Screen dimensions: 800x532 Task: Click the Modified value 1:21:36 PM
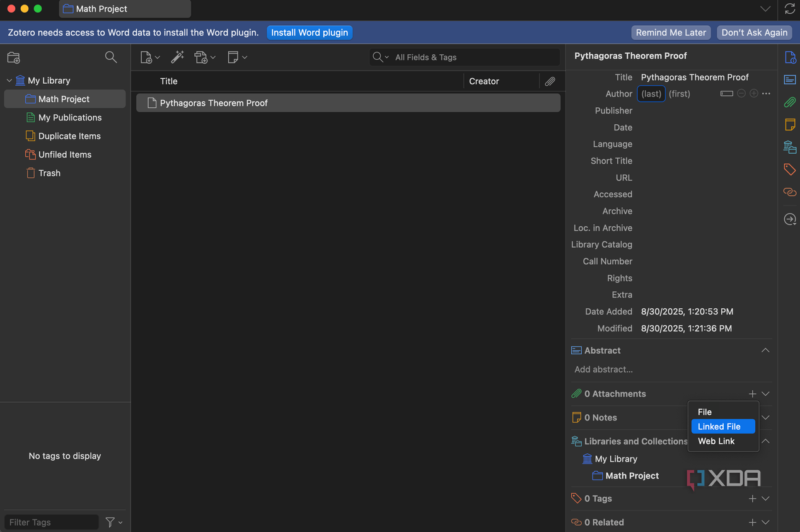pos(687,328)
